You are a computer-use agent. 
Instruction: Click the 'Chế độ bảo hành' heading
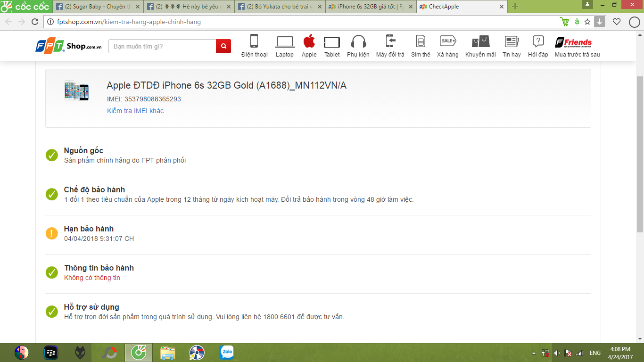click(95, 190)
